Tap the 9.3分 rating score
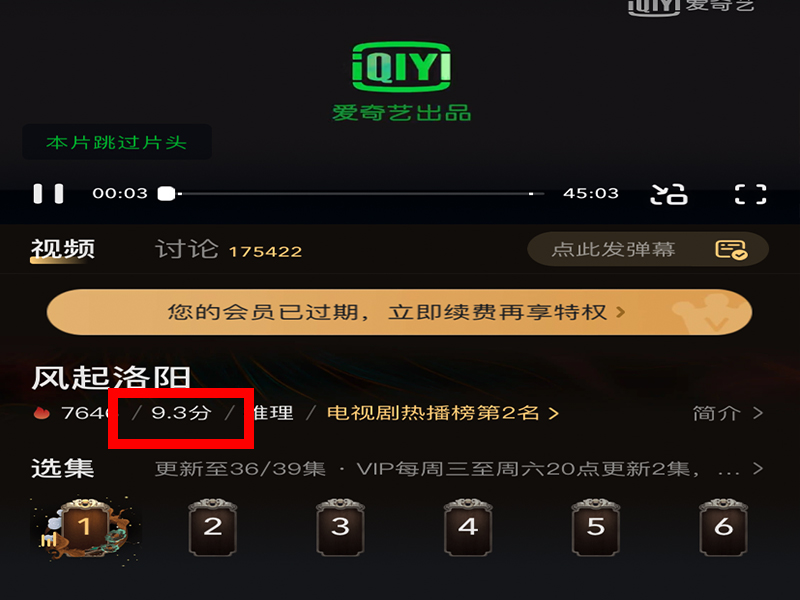 (x=181, y=413)
